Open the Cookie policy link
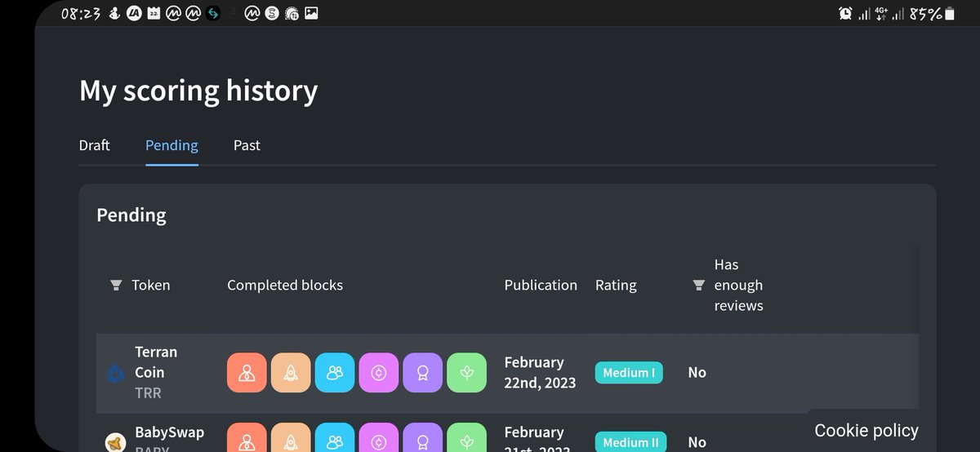Viewport: 980px width, 452px height. pos(866,431)
